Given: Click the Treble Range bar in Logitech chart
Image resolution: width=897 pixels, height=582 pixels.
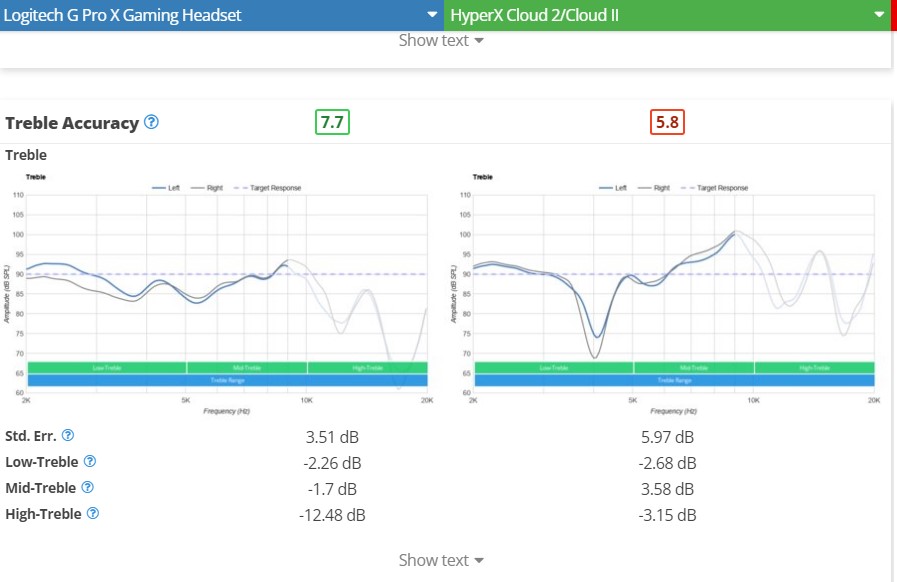Looking at the screenshot, I should click(x=228, y=381).
